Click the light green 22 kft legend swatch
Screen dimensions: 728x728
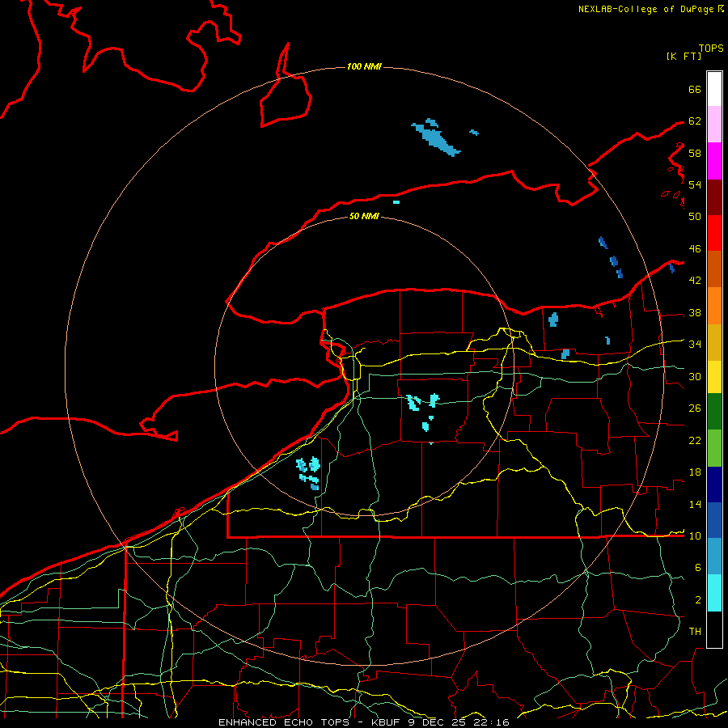(714, 448)
